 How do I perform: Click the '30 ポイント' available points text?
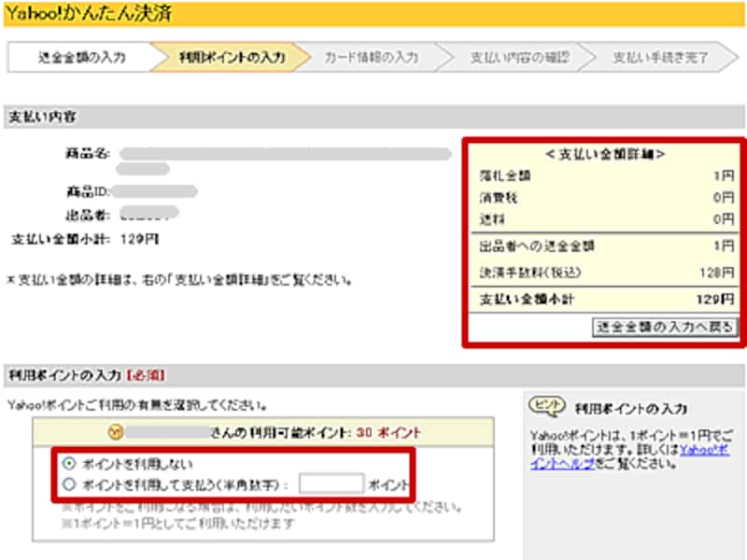click(x=388, y=432)
